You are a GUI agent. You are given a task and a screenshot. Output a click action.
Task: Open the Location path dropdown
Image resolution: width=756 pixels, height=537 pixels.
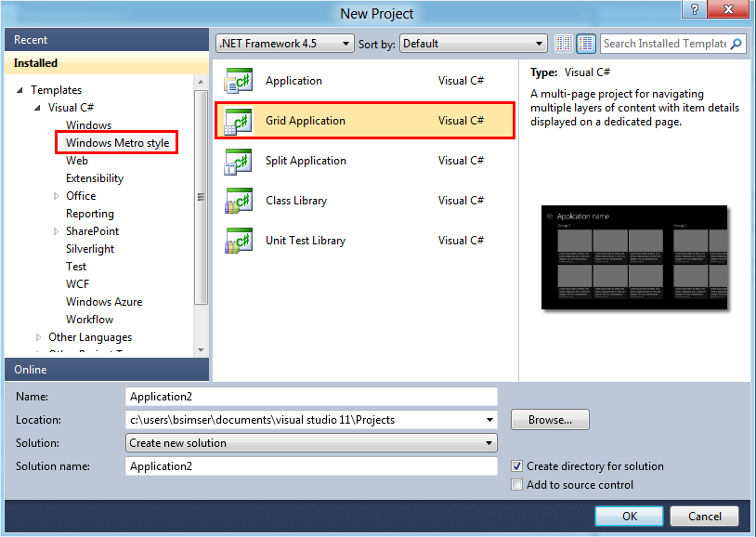(x=489, y=420)
